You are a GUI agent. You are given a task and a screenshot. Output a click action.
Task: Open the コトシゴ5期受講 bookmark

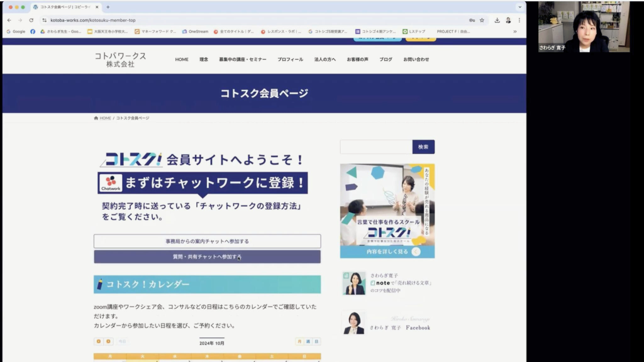click(328, 31)
